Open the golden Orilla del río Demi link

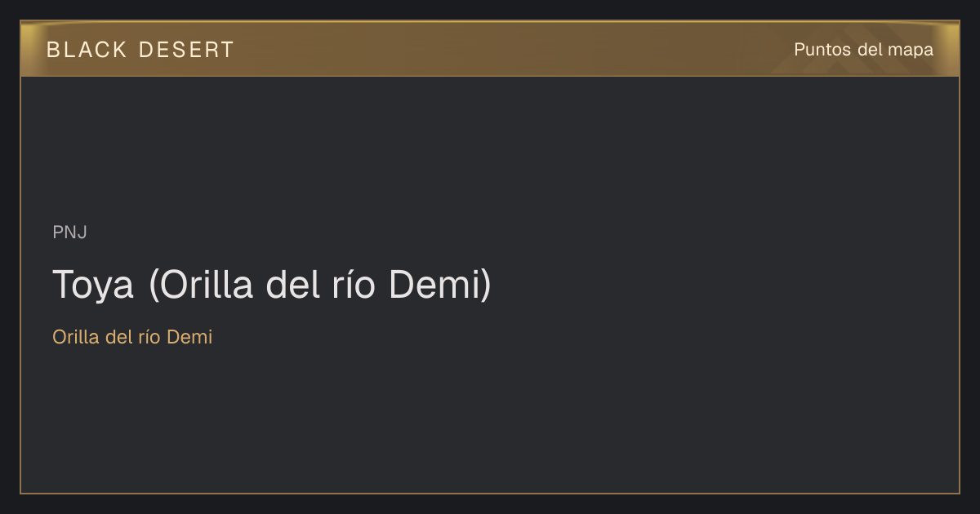[x=132, y=337]
